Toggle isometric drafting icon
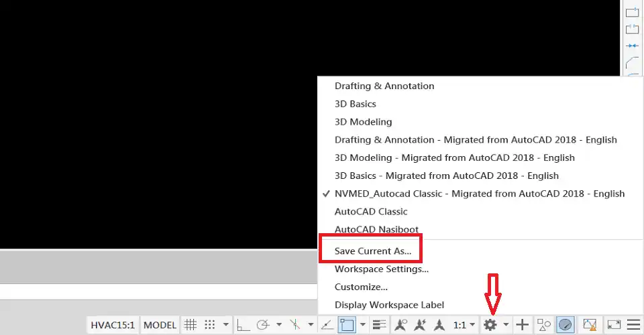The image size is (644, 335). pos(295,325)
